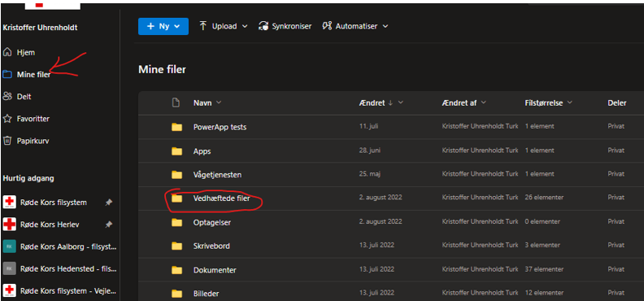The width and height of the screenshot is (644, 301).
Task: Click the Røde Kors Aalborg teal icon
Action: tap(9, 246)
